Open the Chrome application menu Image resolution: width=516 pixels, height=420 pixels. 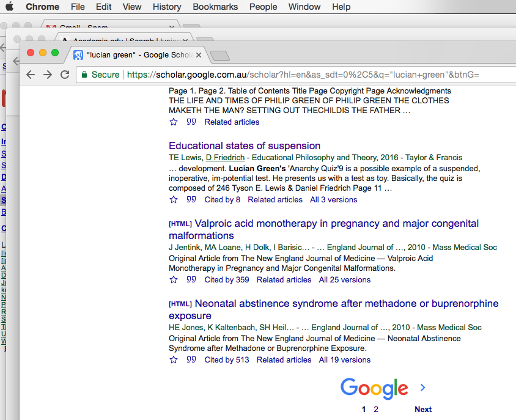pos(42,7)
